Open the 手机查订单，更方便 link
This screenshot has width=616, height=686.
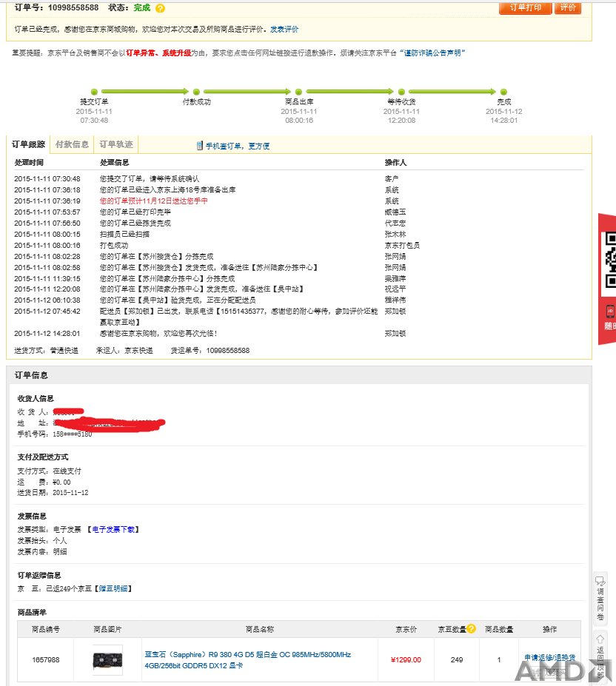[x=238, y=146]
